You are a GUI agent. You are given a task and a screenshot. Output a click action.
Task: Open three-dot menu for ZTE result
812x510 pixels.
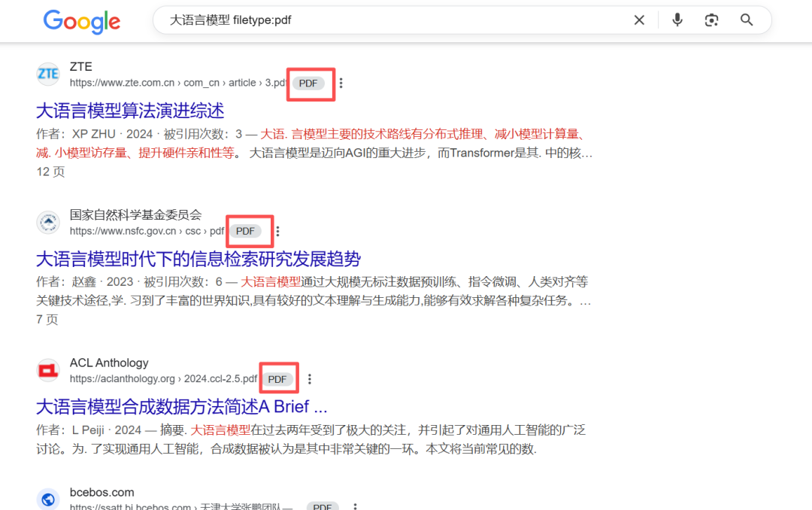point(341,83)
